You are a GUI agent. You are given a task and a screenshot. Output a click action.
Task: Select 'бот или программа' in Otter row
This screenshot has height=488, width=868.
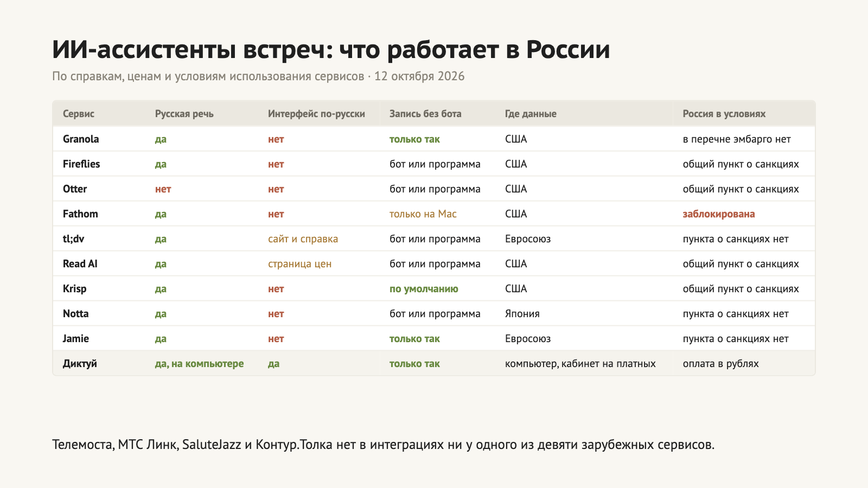tap(435, 189)
